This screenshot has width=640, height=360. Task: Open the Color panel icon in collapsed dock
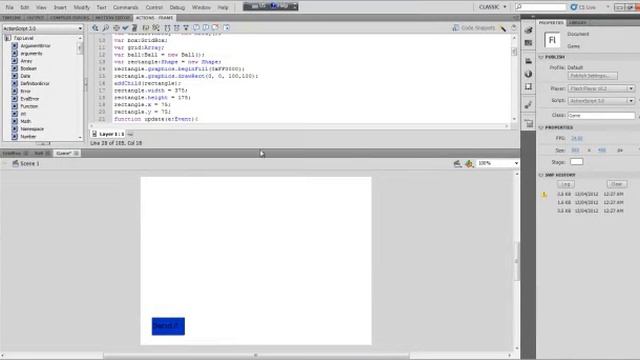click(x=528, y=30)
